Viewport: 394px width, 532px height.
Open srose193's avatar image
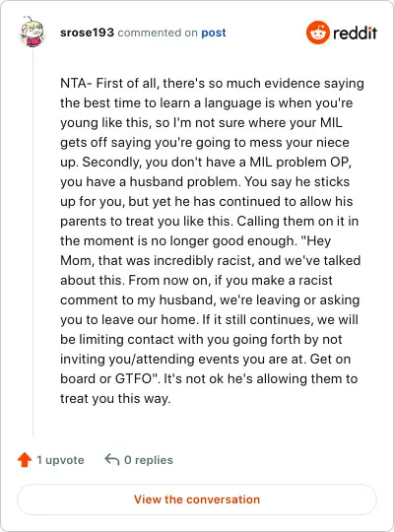click(x=32, y=32)
